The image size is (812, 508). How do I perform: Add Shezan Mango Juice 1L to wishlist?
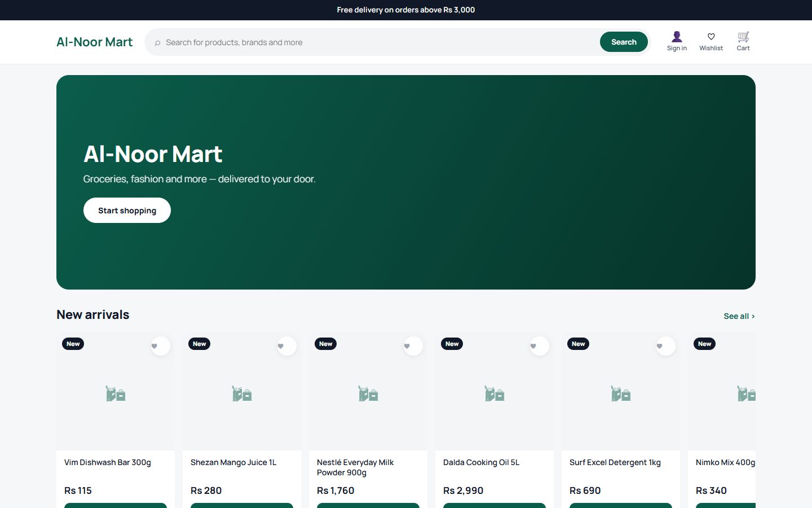(287, 346)
